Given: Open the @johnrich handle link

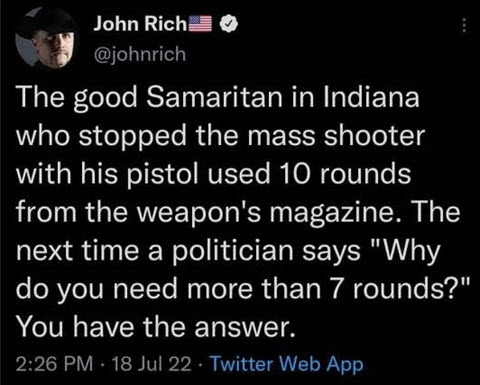Looking at the screenshot, I should [x=140, y=54].
